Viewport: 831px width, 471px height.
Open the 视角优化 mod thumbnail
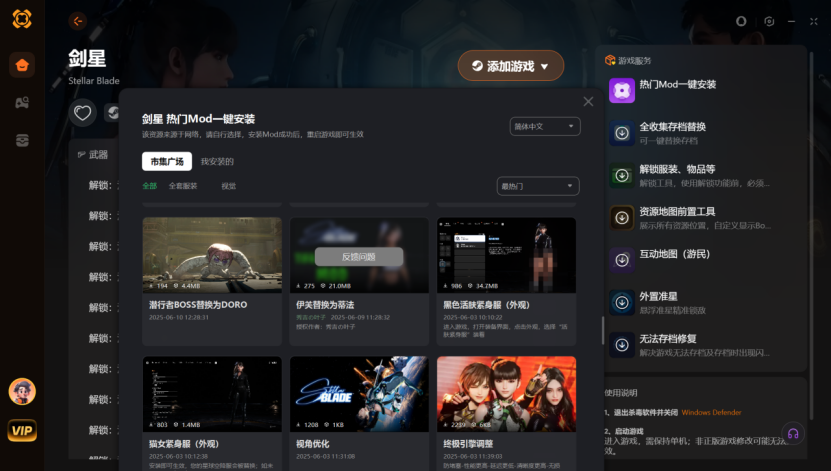pos(359,393)
